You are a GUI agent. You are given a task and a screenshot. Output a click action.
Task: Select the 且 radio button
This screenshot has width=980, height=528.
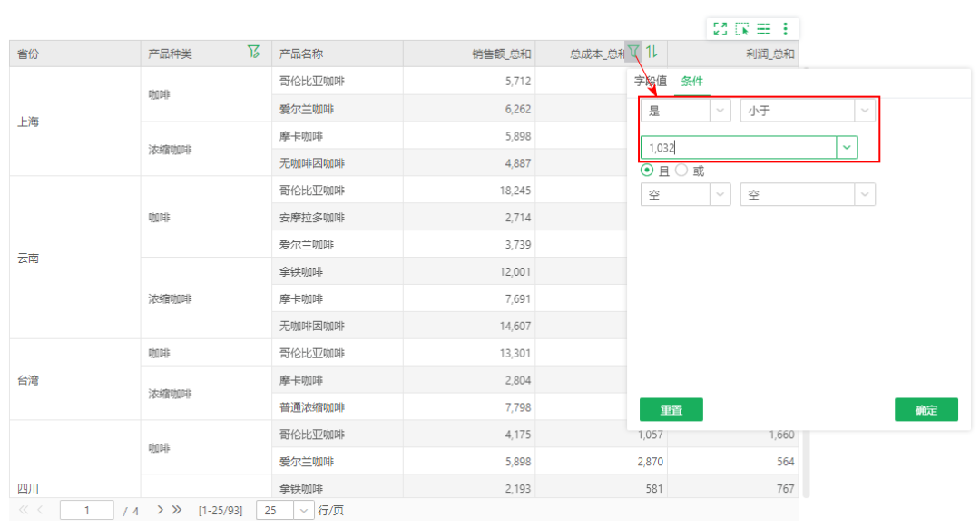tap(646, 170)
